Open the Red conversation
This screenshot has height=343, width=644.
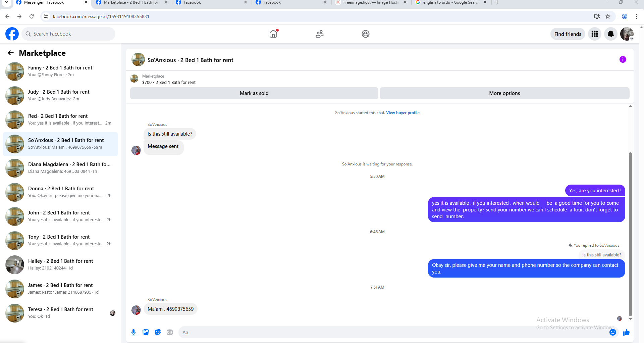click(60, 120)
